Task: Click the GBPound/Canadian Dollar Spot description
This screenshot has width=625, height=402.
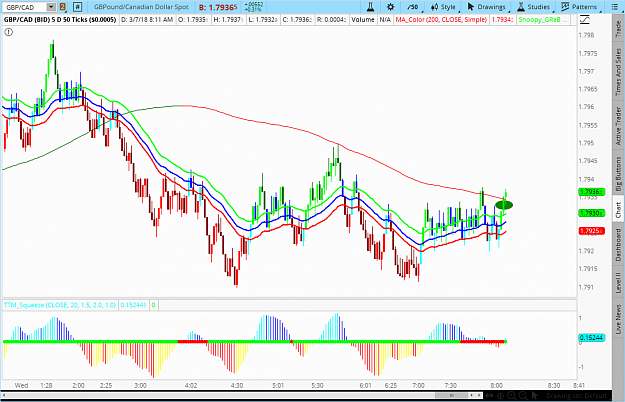Action: 141,7
